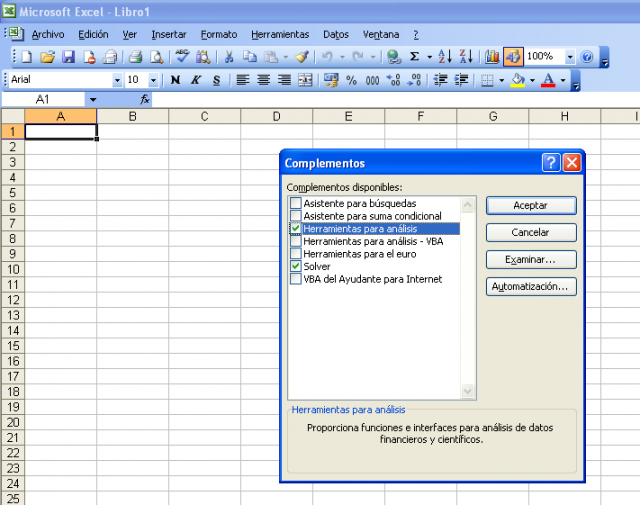Click the Cancelar button
The width and height of the screenshot is (640, 505).
click(x=531, y=232)
